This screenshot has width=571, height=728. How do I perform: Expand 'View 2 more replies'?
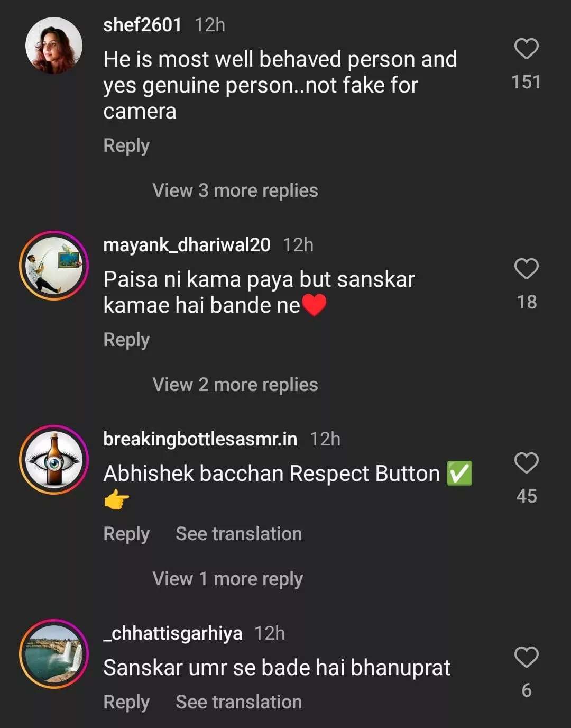click(x=235, y=385)
